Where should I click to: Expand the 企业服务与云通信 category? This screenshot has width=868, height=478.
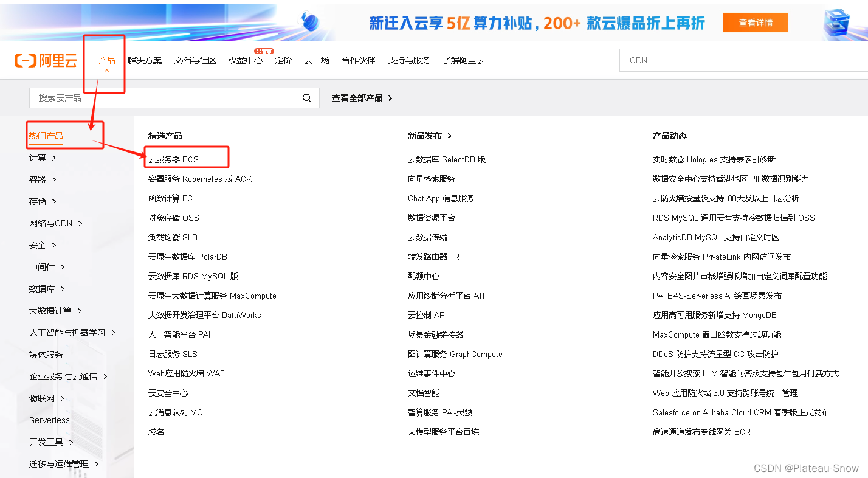click(68, 376)
